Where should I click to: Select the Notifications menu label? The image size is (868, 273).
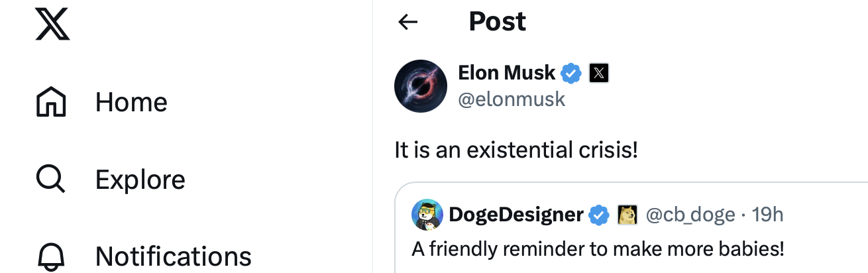(174, 257)
